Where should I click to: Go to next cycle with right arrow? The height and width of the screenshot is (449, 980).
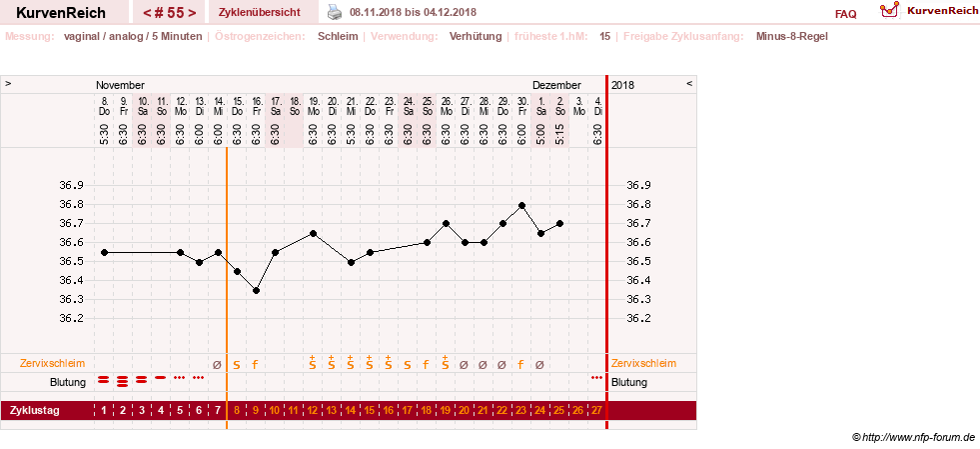coord(192,13)
